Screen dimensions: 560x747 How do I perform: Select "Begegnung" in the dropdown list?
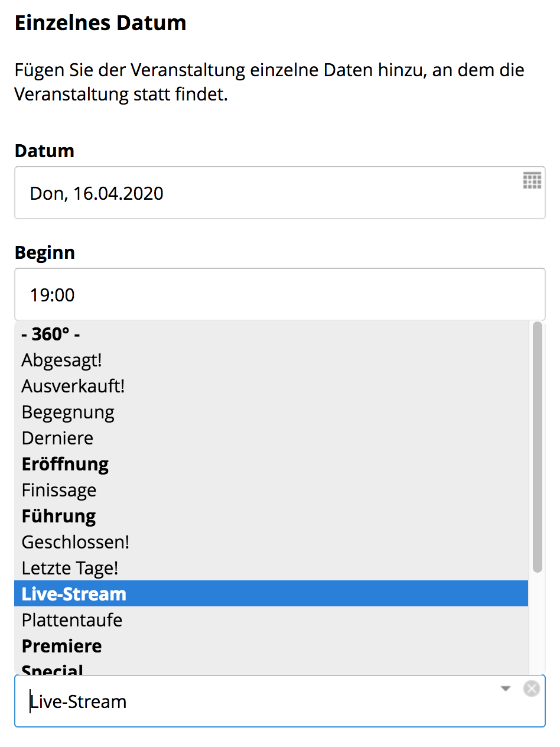(271, 412)
